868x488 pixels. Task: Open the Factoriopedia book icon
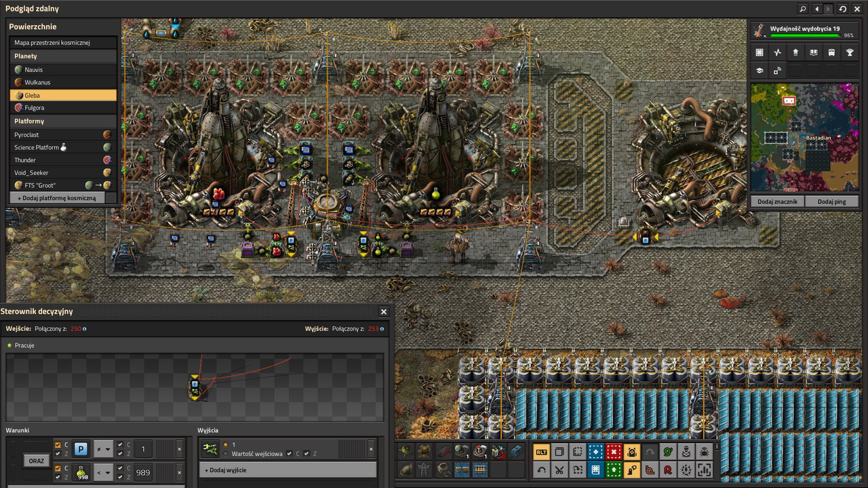[x=814, y=52]
